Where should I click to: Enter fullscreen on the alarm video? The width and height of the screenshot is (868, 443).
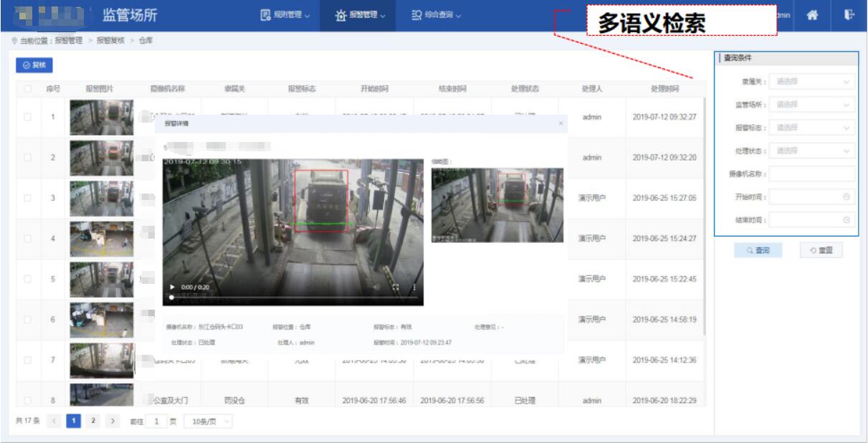[394, 286]
